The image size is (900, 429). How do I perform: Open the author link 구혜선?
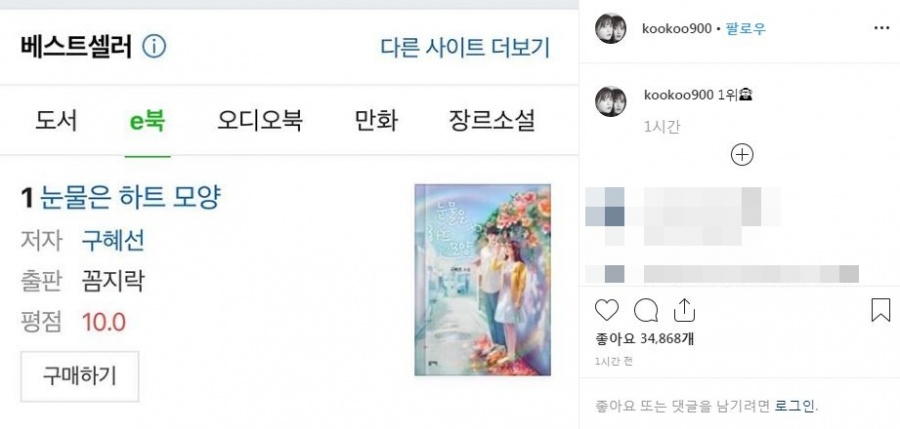pos(112,240)
